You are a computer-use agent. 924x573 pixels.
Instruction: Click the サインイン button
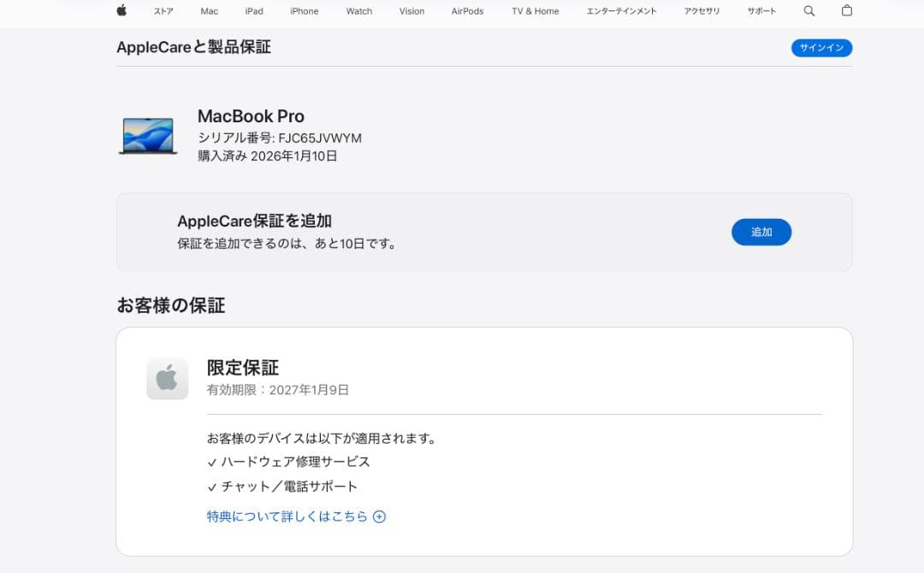click(820, 48)
